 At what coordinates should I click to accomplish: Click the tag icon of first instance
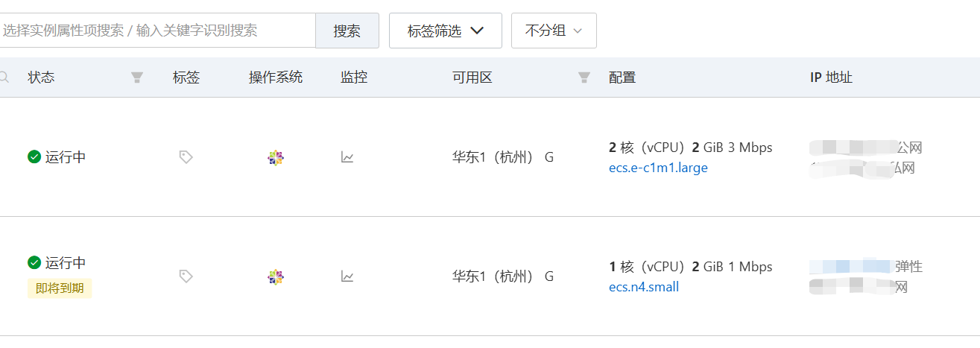(186, 157)
